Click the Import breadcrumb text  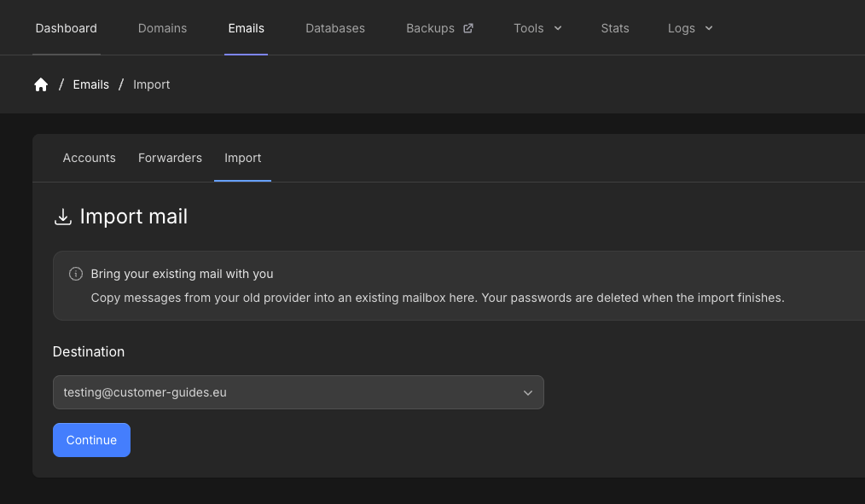(x=151, y=84)
